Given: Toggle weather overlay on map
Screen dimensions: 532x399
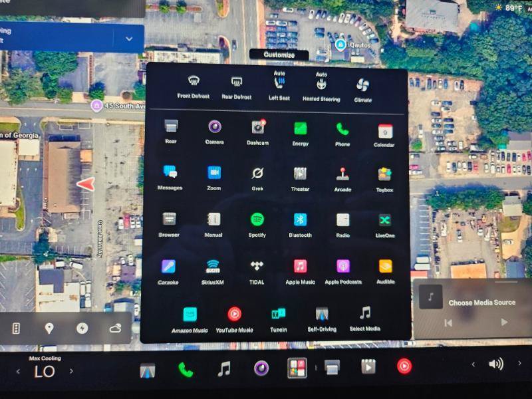Looking at the screenshot, I should coord(115,328).
